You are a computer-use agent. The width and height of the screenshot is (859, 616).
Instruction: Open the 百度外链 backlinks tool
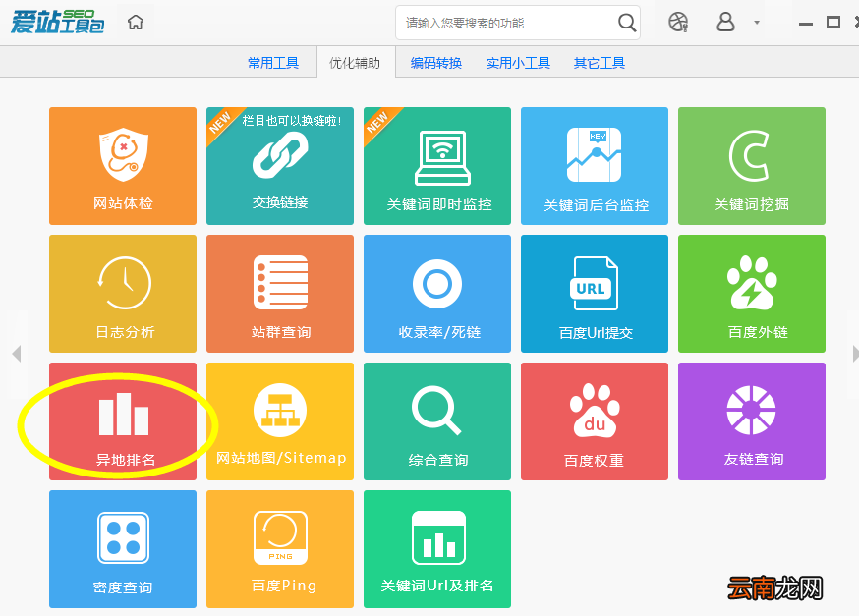click(752, 294)
